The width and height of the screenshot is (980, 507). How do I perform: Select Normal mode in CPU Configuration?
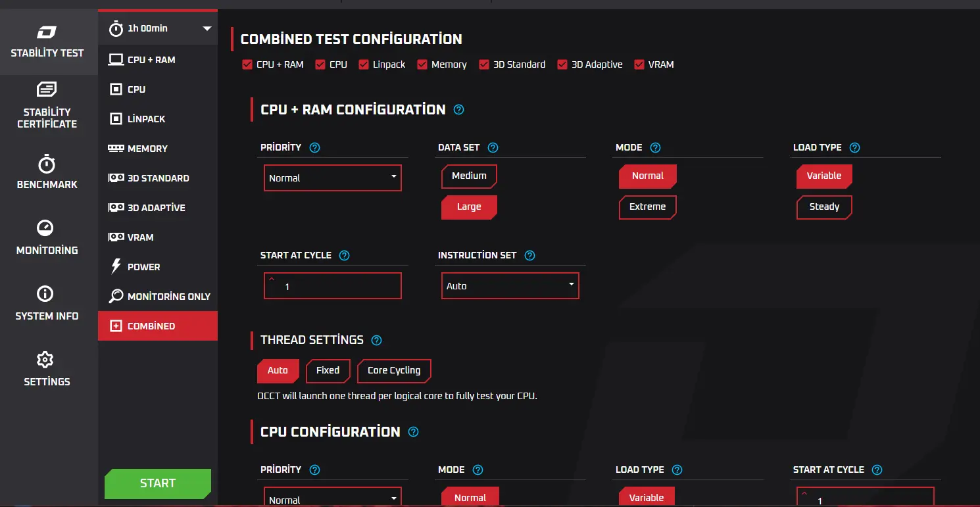click(470, 497)
